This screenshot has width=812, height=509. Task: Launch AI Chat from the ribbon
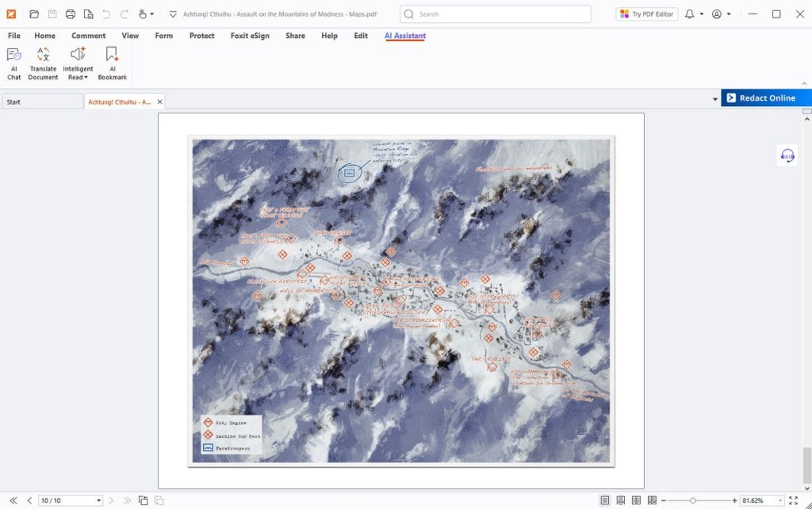pyautogui.click(x=14, y=63)
